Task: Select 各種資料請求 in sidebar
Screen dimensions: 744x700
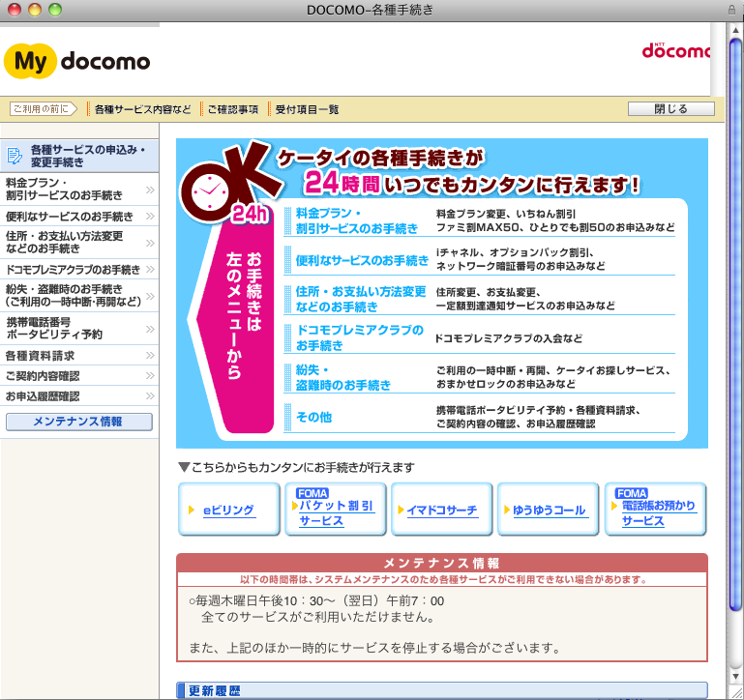Action: (79, 355)
